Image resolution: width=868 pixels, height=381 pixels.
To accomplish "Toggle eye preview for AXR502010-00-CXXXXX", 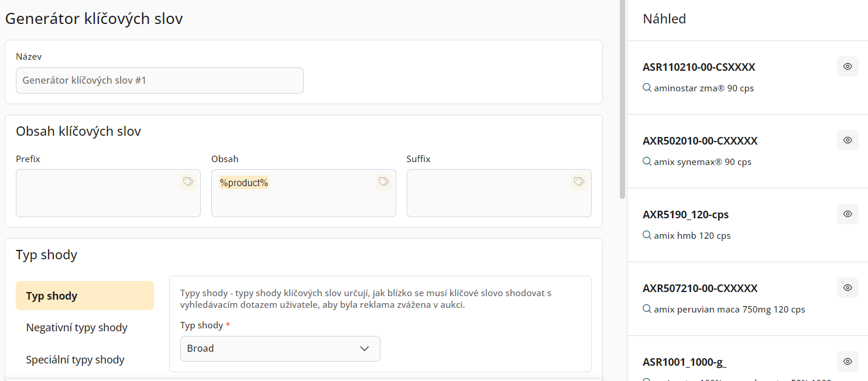I will tap(847, 140).
